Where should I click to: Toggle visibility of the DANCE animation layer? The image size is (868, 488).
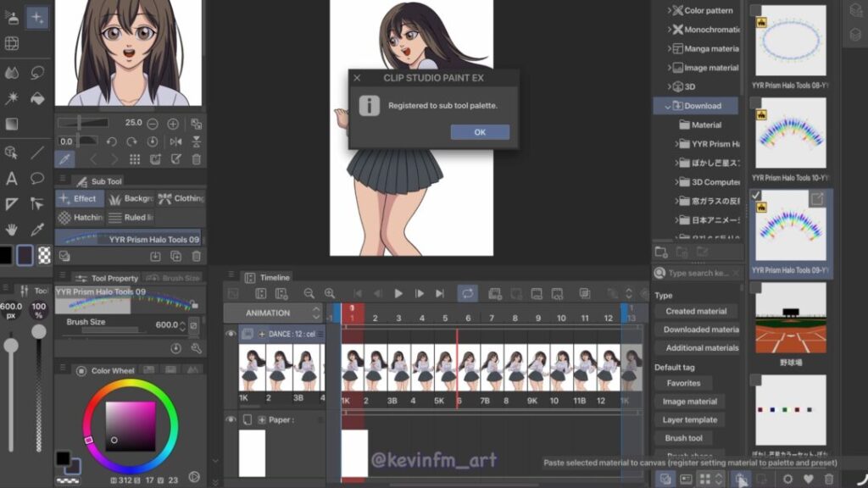coord(231,334)
